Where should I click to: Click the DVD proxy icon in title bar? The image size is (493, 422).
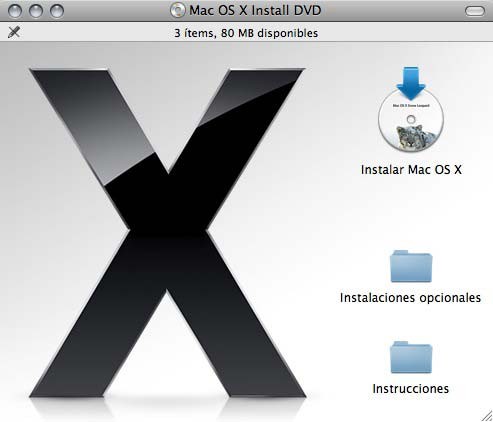177,10
